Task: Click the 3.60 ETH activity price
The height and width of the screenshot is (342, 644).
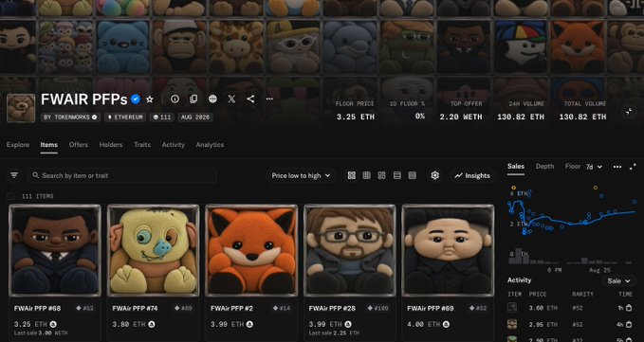Action: tap(543, 308)
